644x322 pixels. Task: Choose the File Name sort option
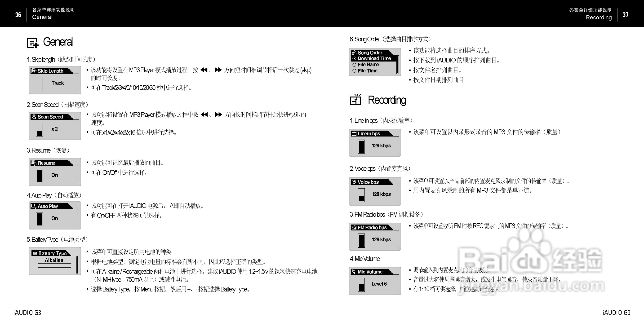click(x=354, y=65)
